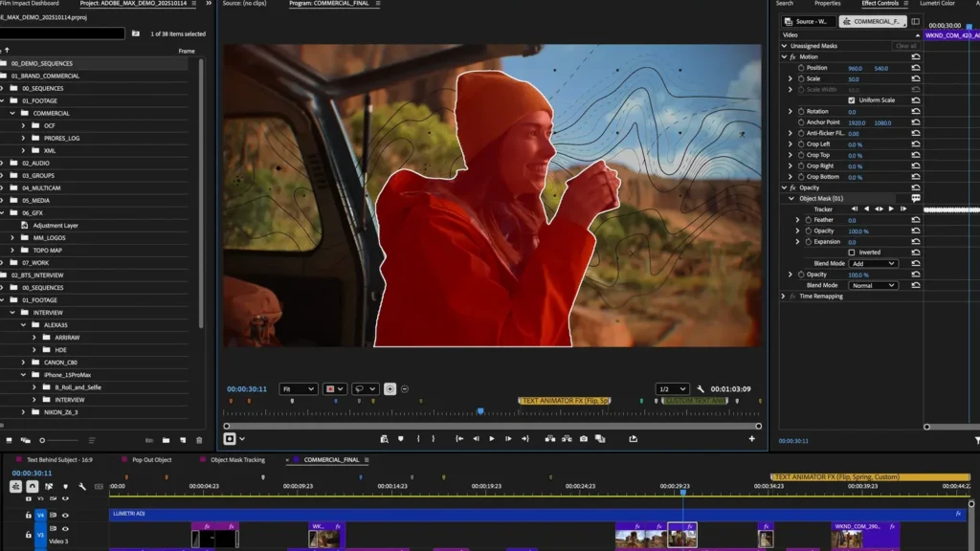980x551 pixels.
Task: Click the LUMETRI ADJ clip on V4
Action: pos(538,514)
